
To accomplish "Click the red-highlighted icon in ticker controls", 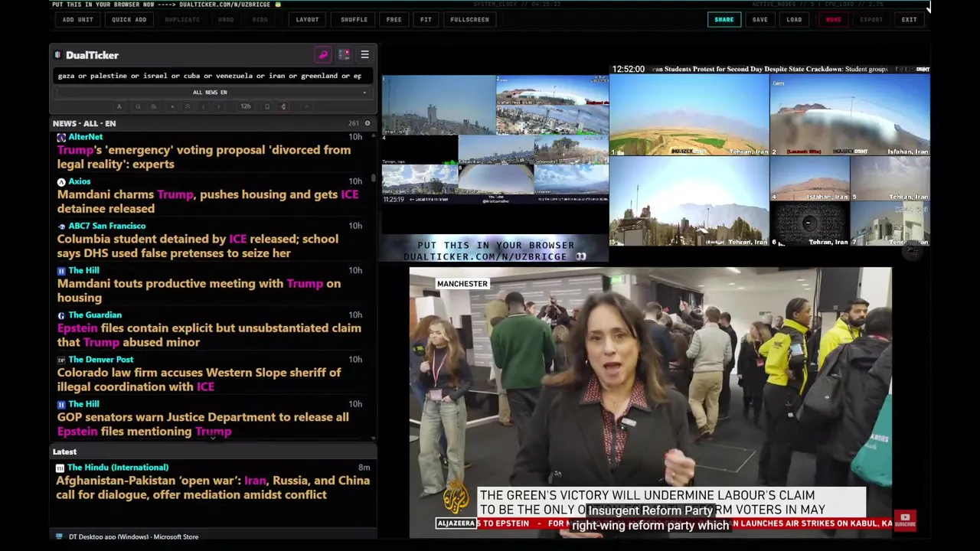I will 283,106.
